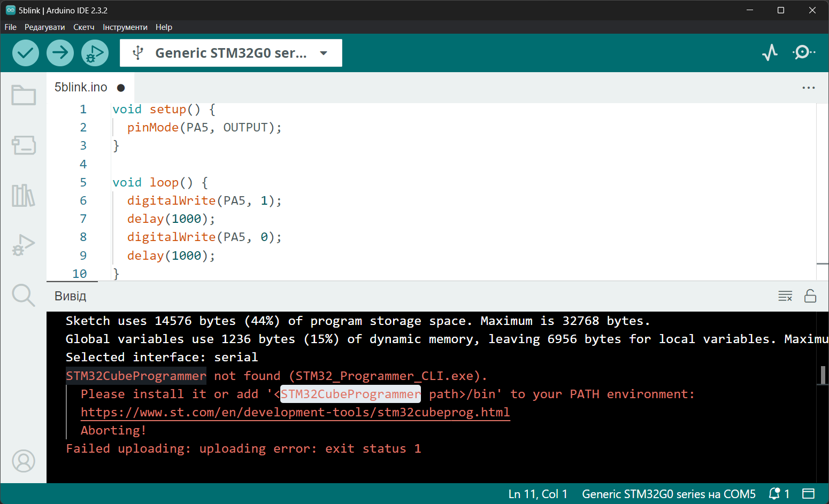Viewport: 829px width, 504px height.
Task: Click the delay(1000) on line 9
Action: (171, 256)
